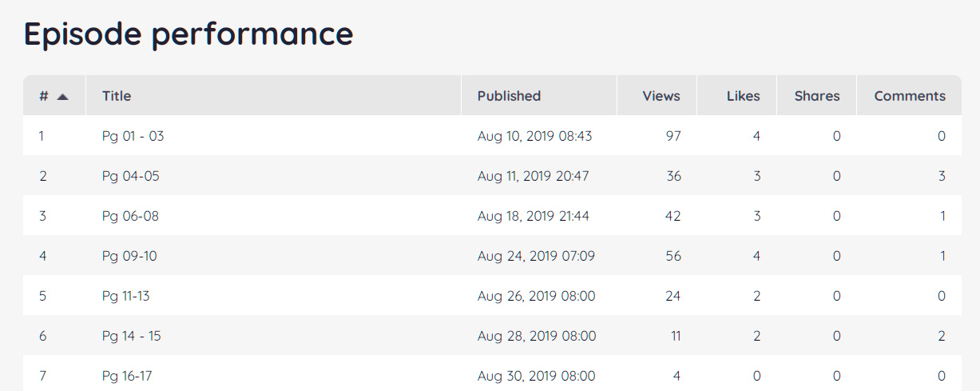Click the Aug 10, 2019 08:43 publish date
The height and width of the screenshot is (391, 980).
coord(534,136)
